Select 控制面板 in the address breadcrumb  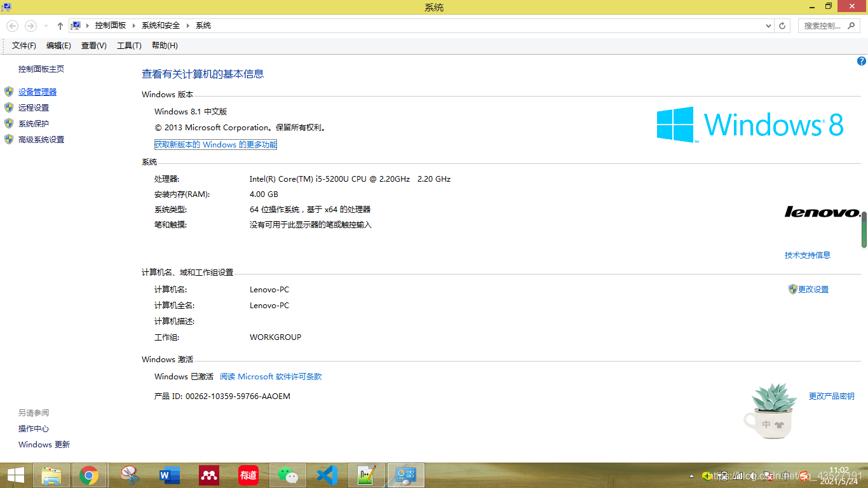111,25
